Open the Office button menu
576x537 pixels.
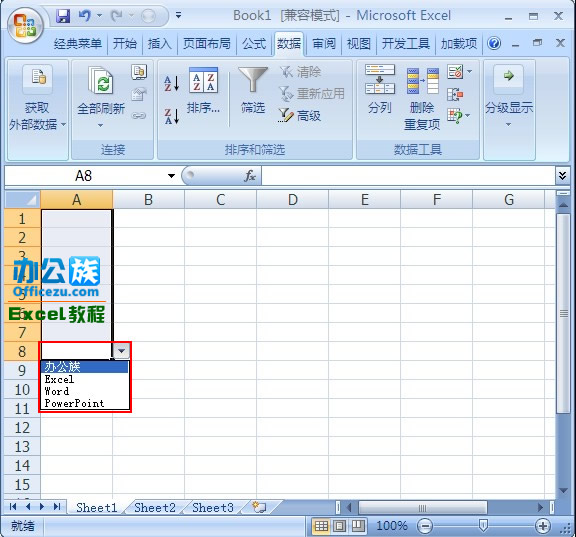coord(25,25)
